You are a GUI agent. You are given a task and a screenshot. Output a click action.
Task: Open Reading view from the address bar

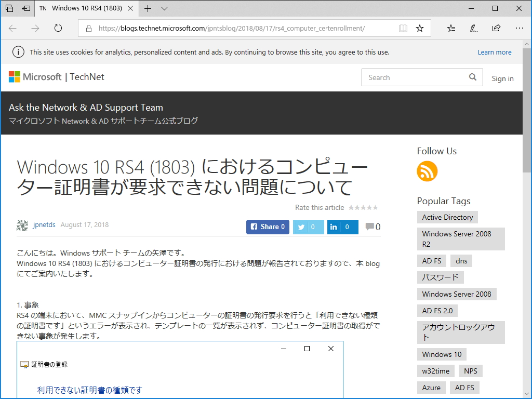pos(403,29)
